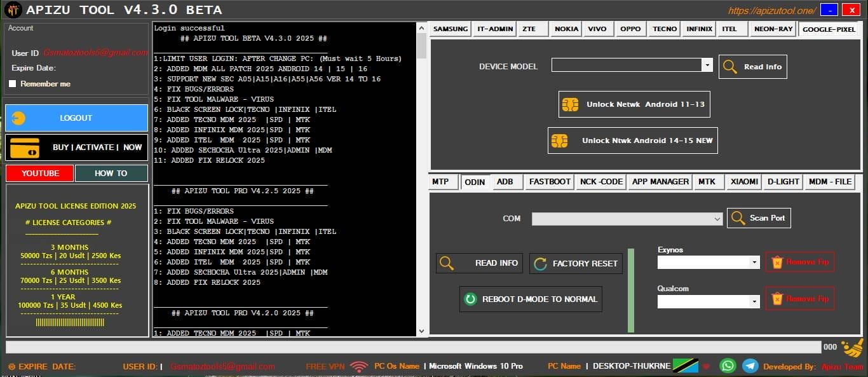Viewport: 868px width, 377px height.
Task: Click the BUY | ACTIVATE | NOW button
Action: (x=76, y=147)
